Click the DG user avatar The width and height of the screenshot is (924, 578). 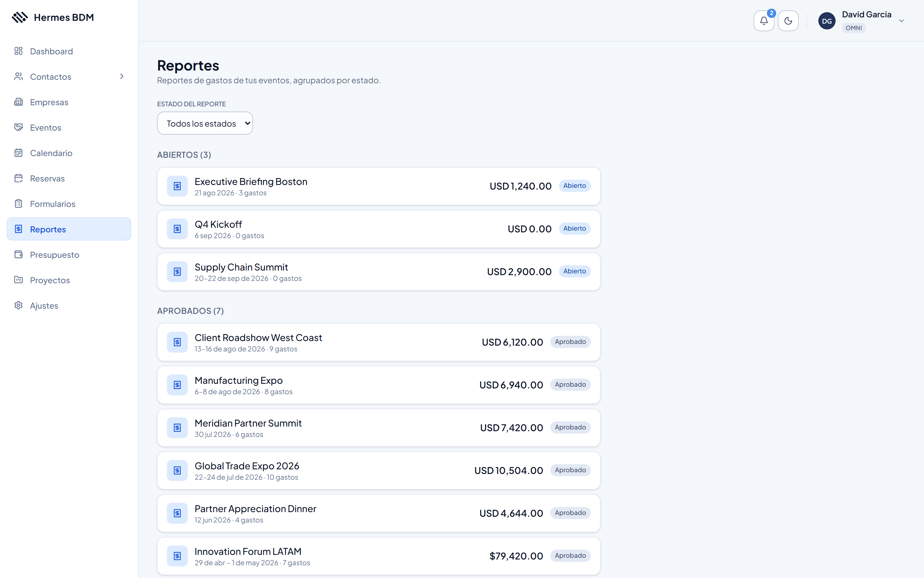click(x=827, y=21)
